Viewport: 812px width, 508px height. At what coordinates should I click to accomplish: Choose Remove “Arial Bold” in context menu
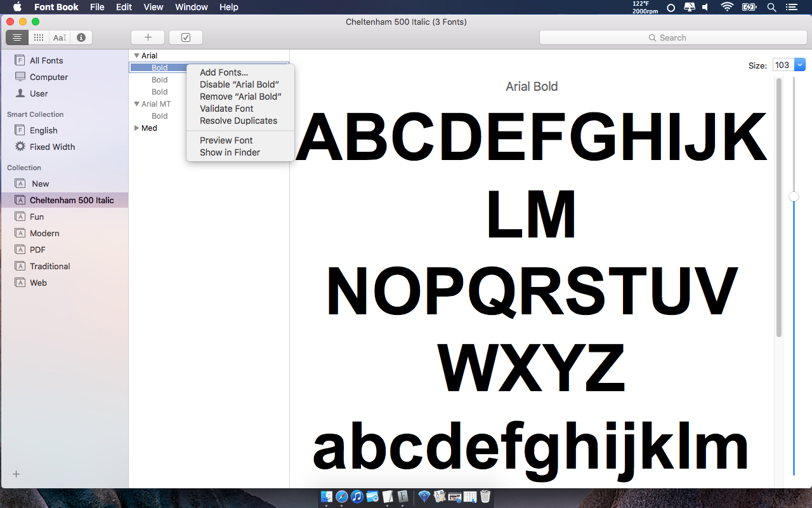click(x=240, y=97)
